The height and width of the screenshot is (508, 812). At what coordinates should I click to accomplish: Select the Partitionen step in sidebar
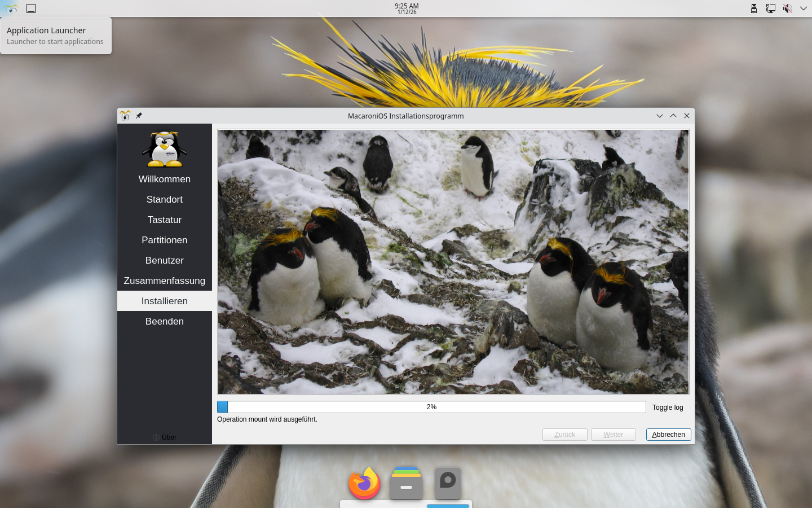click(164, 240)
